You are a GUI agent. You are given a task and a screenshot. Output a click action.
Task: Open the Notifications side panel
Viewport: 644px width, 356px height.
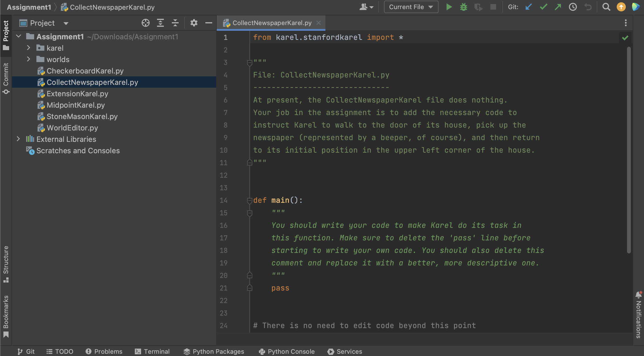tap(639, 315)
